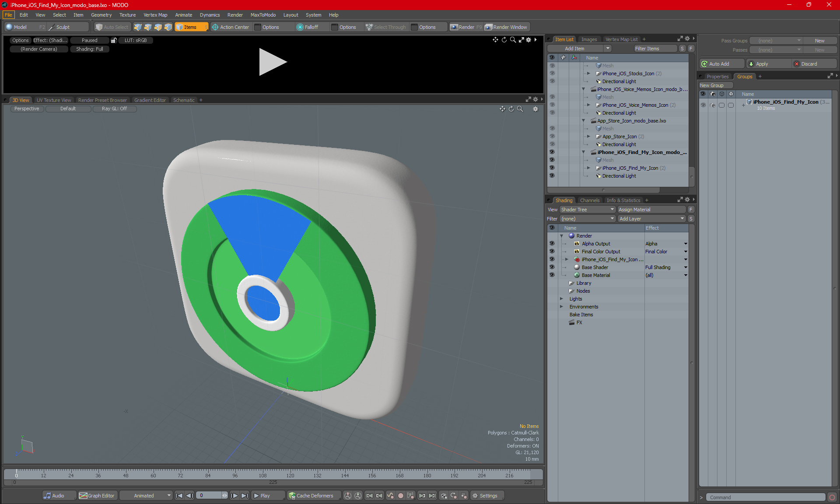Screen dimensions: 840x504
Task: Open the Render Window
Action: (x=506, y=27)
